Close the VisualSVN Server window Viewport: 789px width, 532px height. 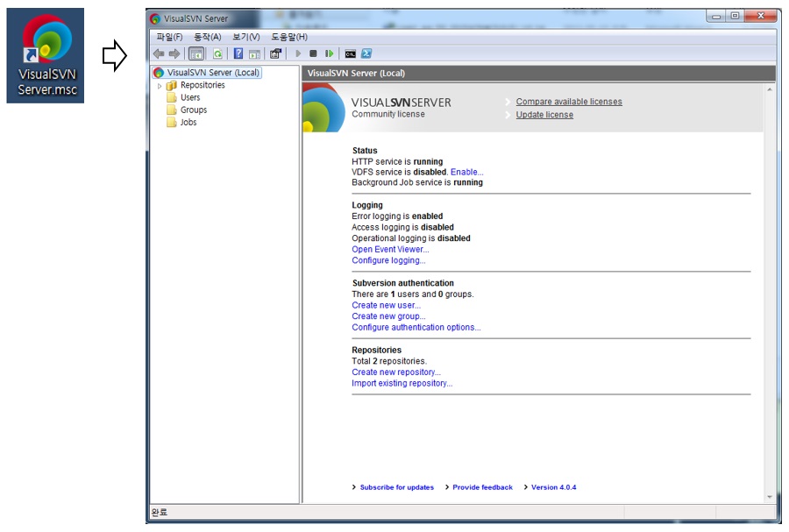pos(761,17)
